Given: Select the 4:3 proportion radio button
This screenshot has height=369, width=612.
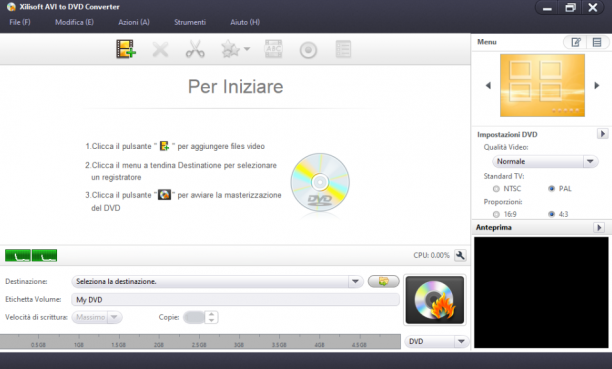Looking at the screenshot, I should pos(552,214).
